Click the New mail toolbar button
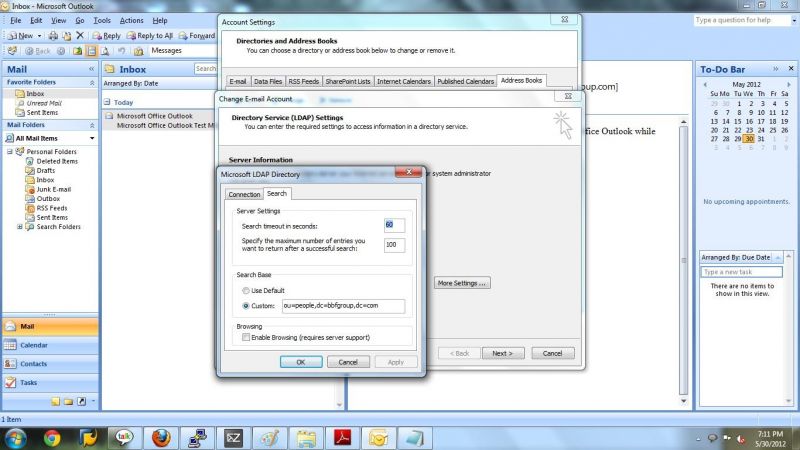Screen dimensions: 800x450 (21, 36)
